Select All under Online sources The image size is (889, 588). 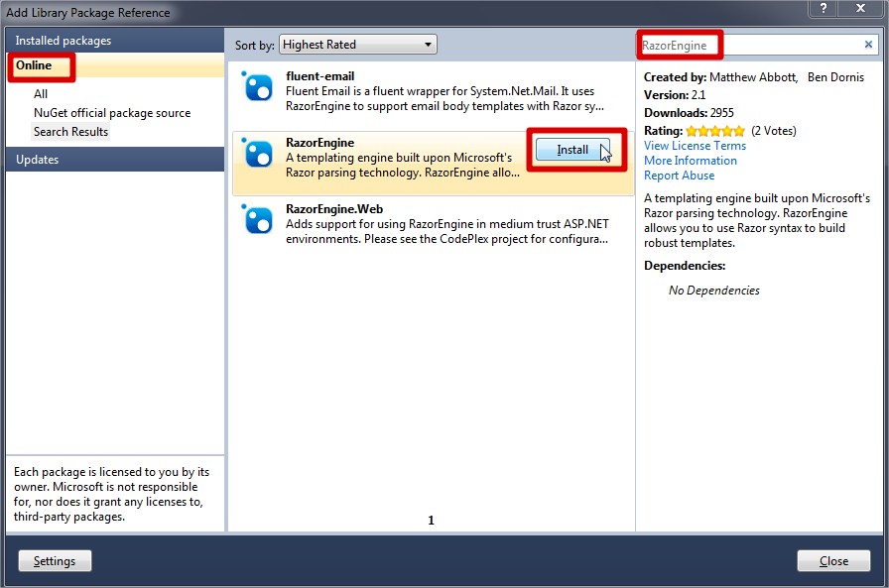[41, 94]
